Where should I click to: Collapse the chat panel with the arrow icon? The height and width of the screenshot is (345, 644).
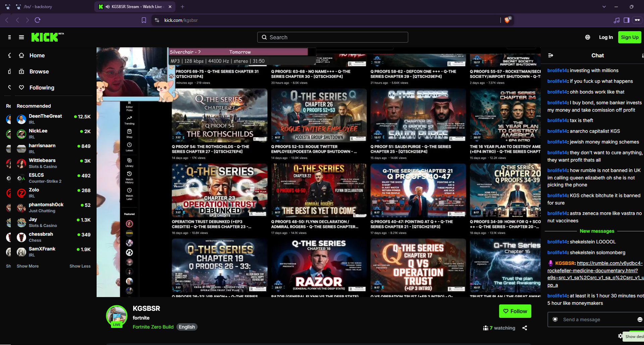(550, 55)
